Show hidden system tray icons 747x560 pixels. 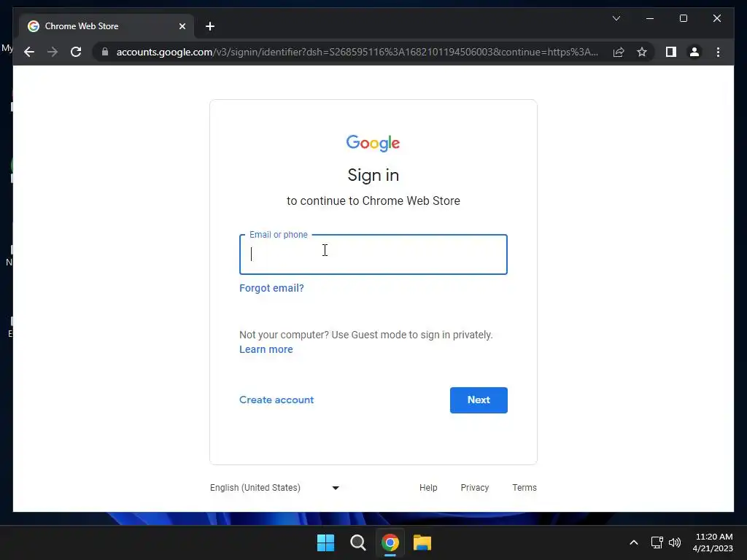pyautogui.click(x=634, y=542)
